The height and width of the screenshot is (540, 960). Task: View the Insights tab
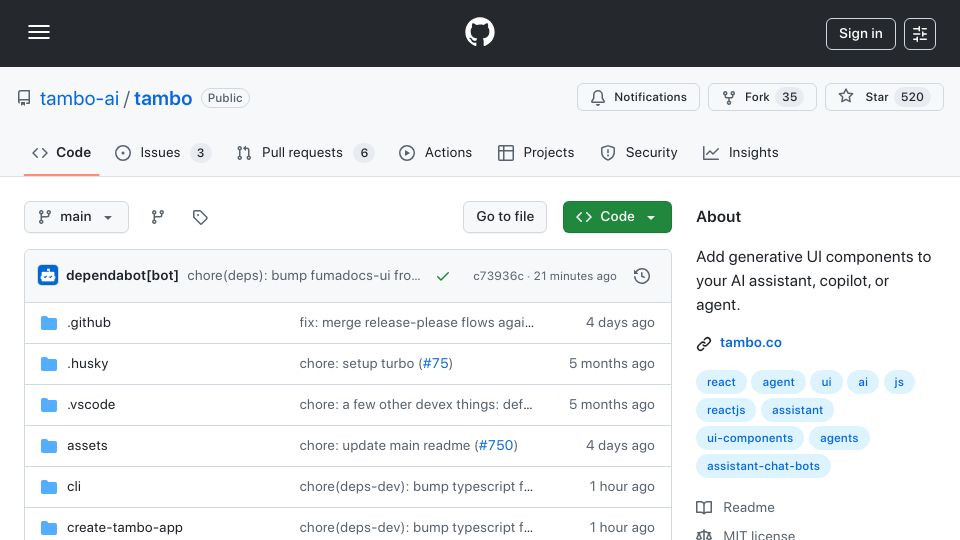click(740, 152)
